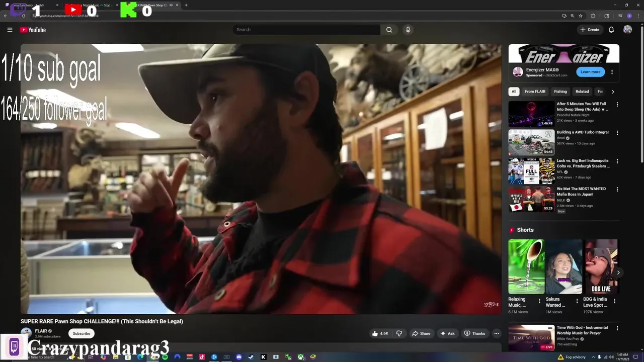Open Chrome profile avatar
The width and height of the screenshot is (644, 362).
click(x=629, y=16)
